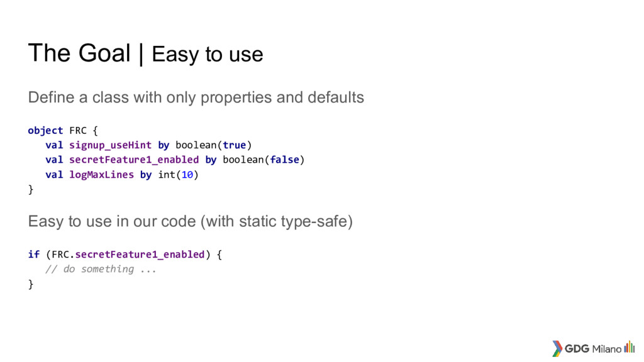Screen dimensions: 644x362
Task: Click the FRC object name
Action: tap(78, 131)
